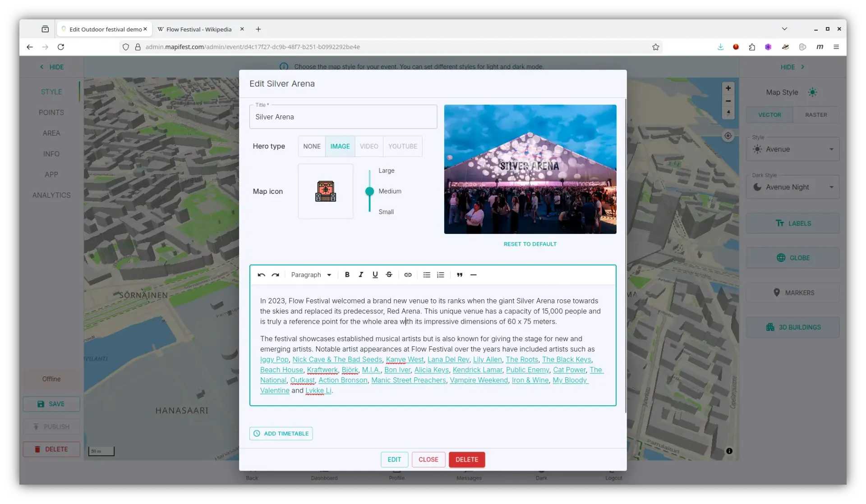Viewport: 866px width, 504px height.
Task: Toggle underline formatting
Action: [375, 275]
